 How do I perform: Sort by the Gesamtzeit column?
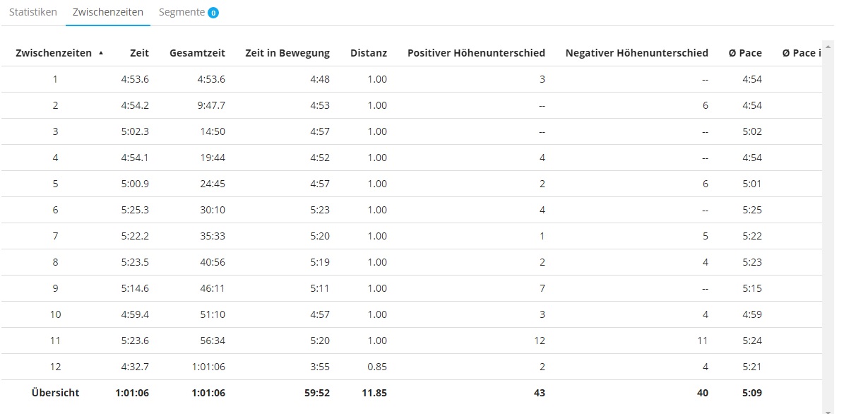click(x=197, y=53)
